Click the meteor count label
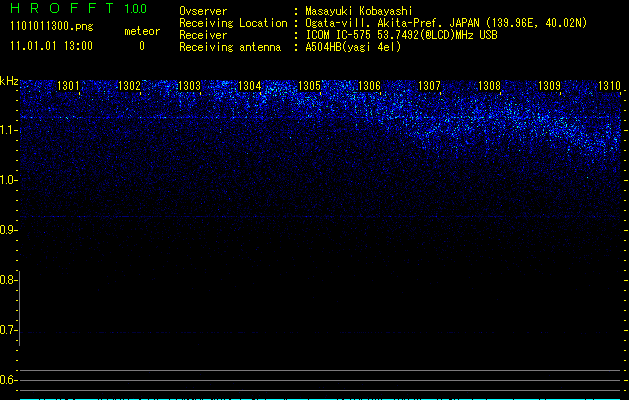 142,31
